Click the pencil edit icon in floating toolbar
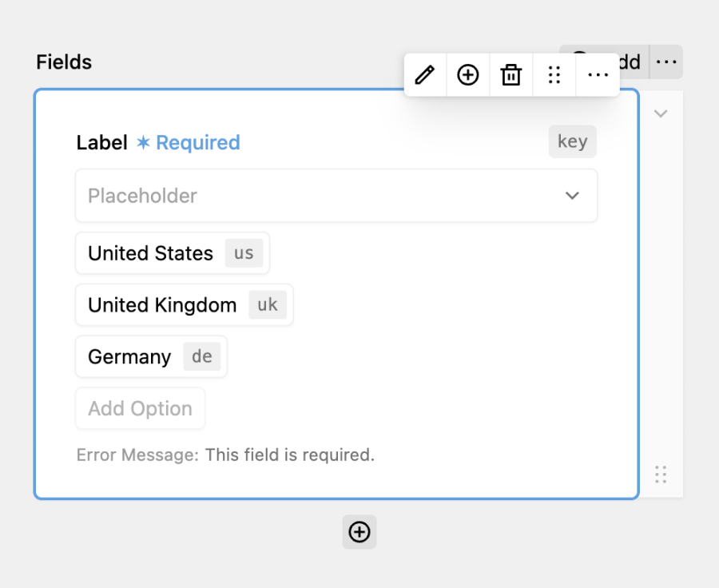Screen dimensions: 719x588 425,75
